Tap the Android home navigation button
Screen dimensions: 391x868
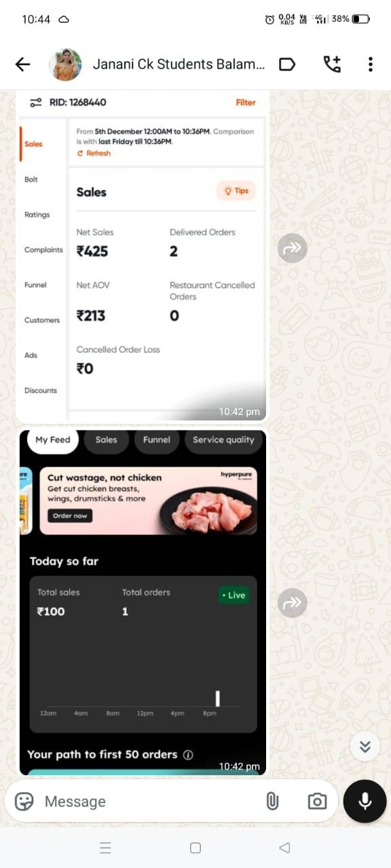[195, 848]
